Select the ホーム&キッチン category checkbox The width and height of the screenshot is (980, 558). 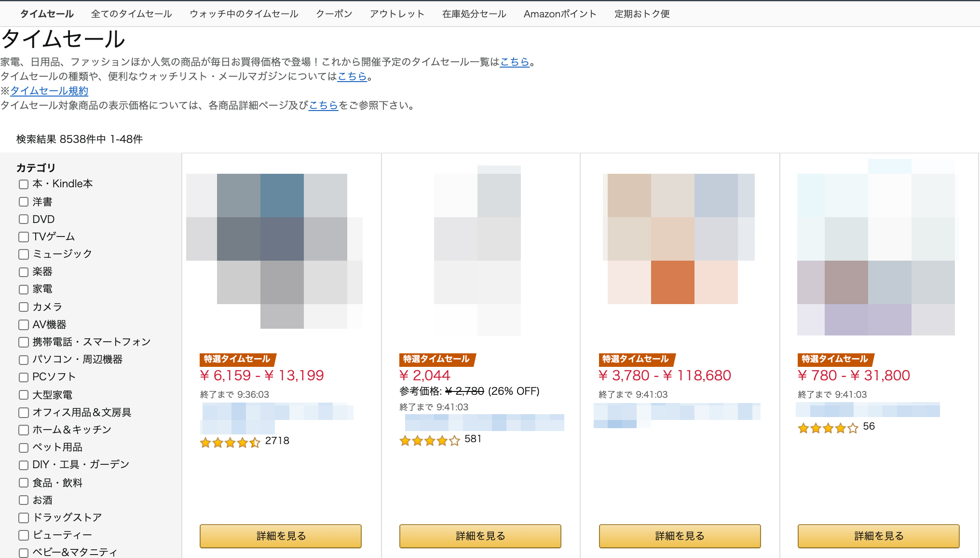24,430
